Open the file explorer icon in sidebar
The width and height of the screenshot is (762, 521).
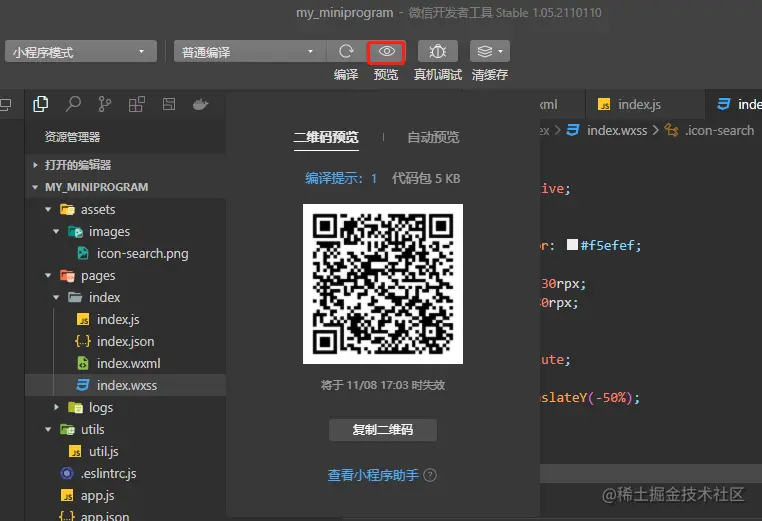coord(40,104)
